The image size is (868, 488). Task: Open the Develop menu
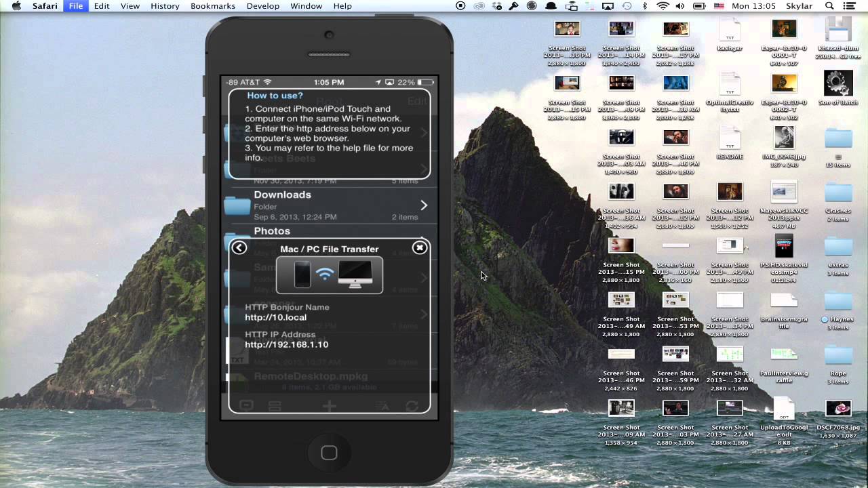(263, 6)
